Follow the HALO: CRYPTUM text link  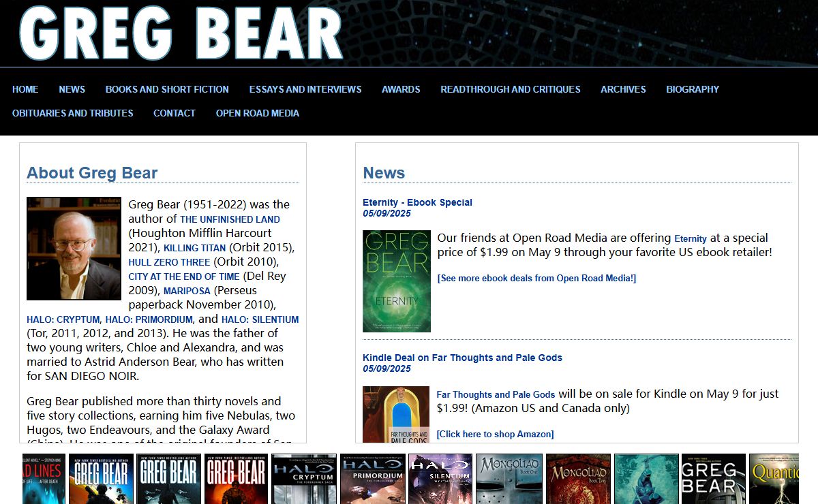[63, 319]
